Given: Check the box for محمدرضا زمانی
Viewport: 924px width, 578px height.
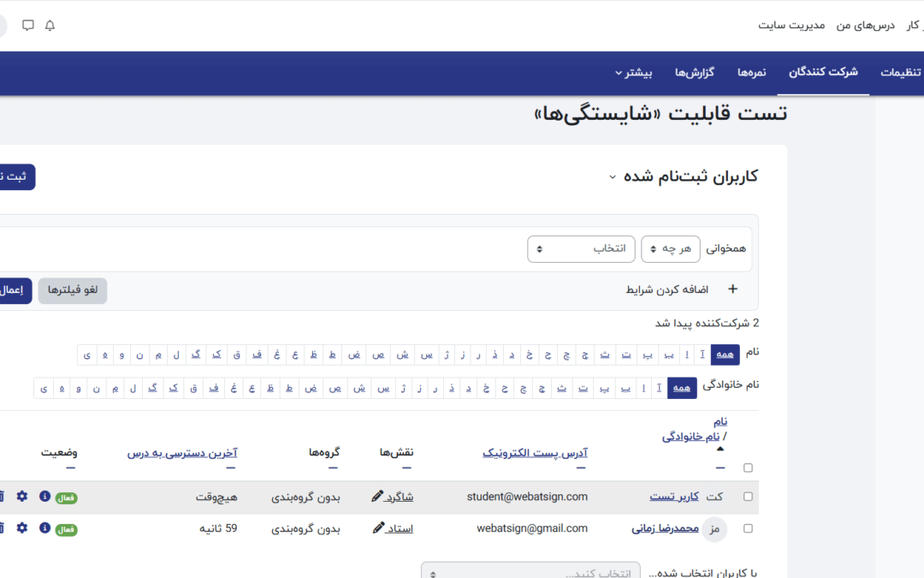Looking at the screenshot, I should tap(749, 528).
